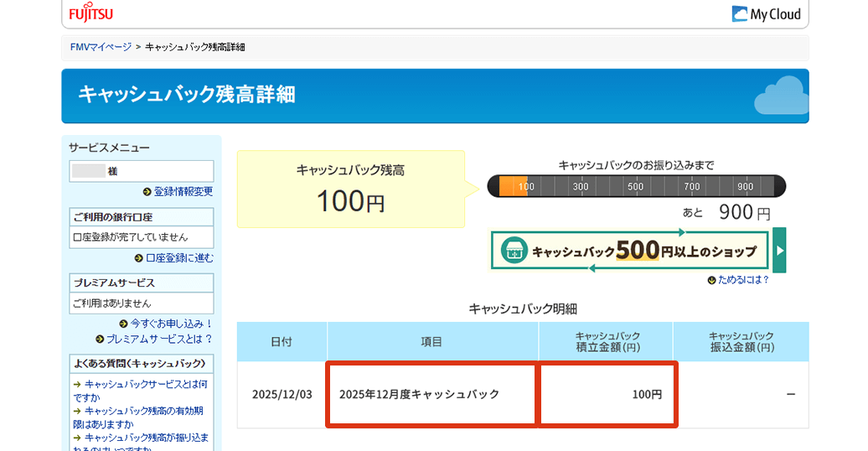Viewport: 868px width, 451px height.
Task: Click the cloud icon in title banner
Action: click(x=781, y=96)
